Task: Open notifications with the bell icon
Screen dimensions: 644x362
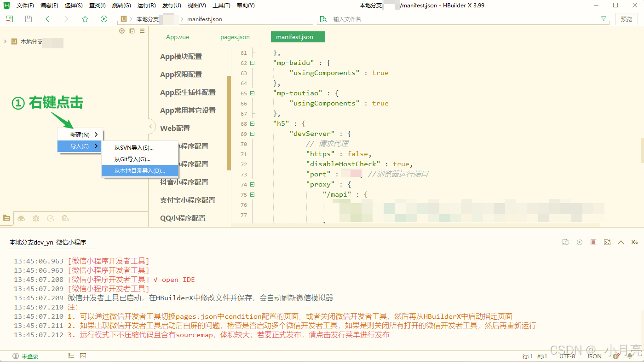Action: (629, 356)
